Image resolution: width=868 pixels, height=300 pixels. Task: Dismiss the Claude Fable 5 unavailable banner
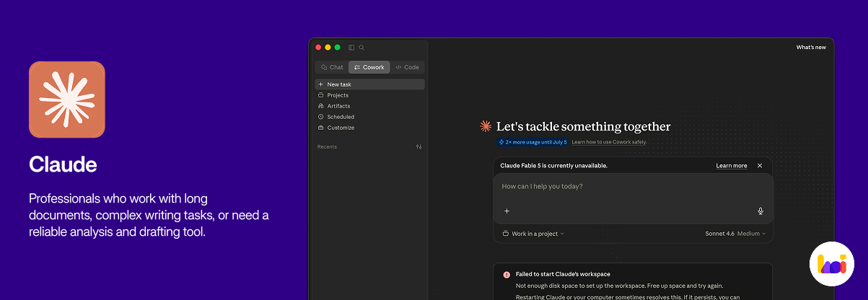tap(760, 166)
